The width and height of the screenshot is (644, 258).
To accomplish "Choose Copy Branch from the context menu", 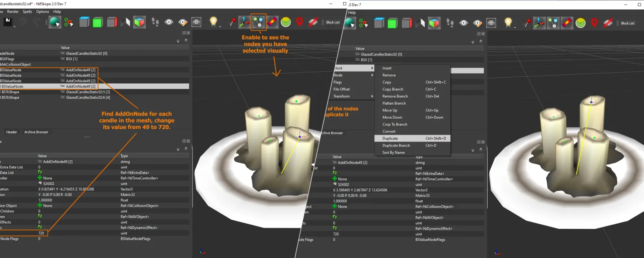I will 412,89.
